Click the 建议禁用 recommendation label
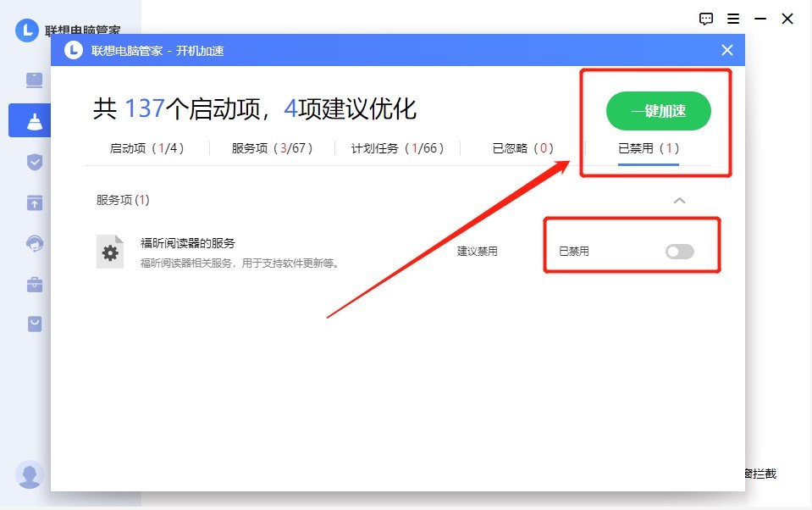 coord(477,252)
